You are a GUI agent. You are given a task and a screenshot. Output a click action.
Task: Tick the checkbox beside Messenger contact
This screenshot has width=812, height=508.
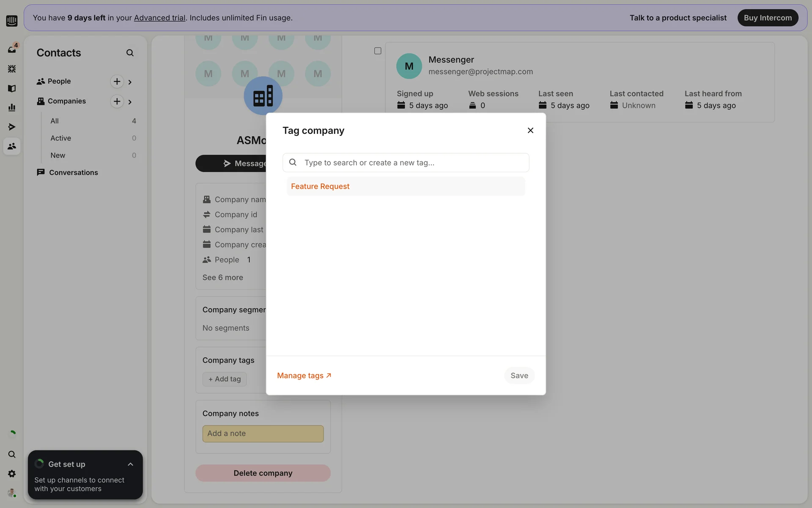(378, 51)
